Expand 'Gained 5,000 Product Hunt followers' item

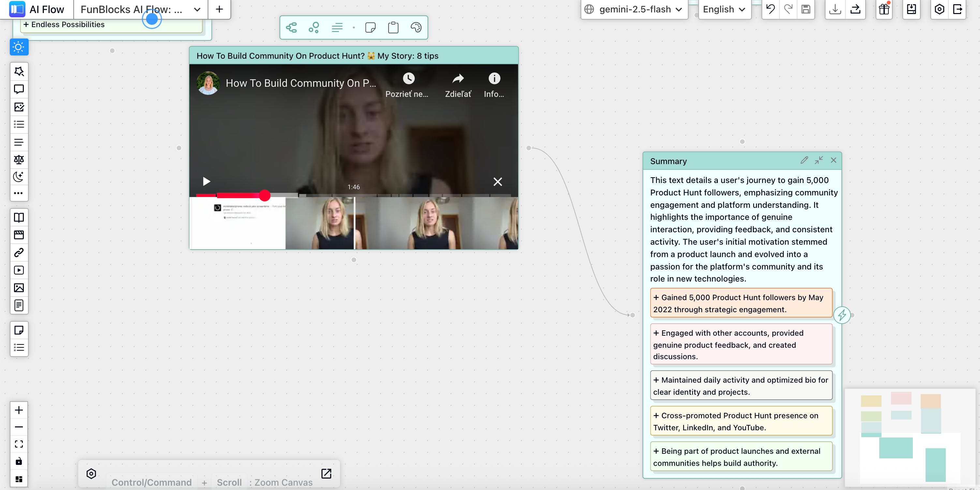pyautogui.click(x=741, y=303)
